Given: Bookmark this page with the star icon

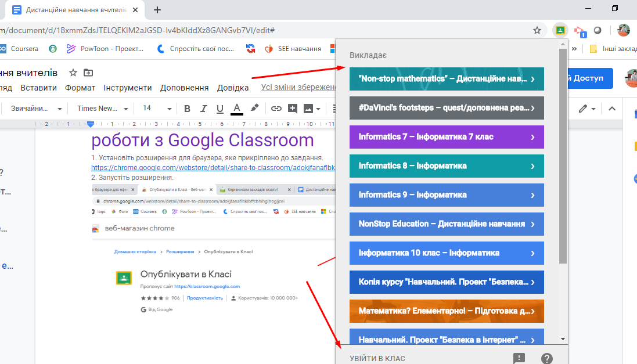Looking at the screenshot, I should coord(537,30).
